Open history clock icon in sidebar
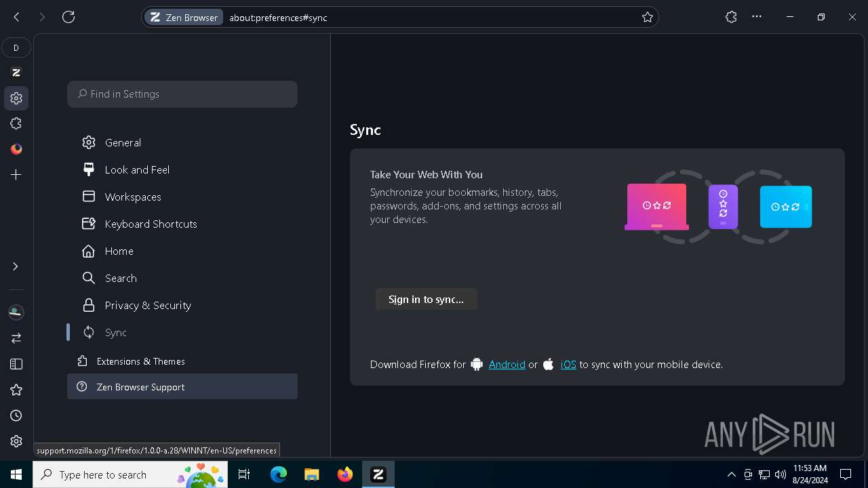868x488 pixels. [16, 415]
